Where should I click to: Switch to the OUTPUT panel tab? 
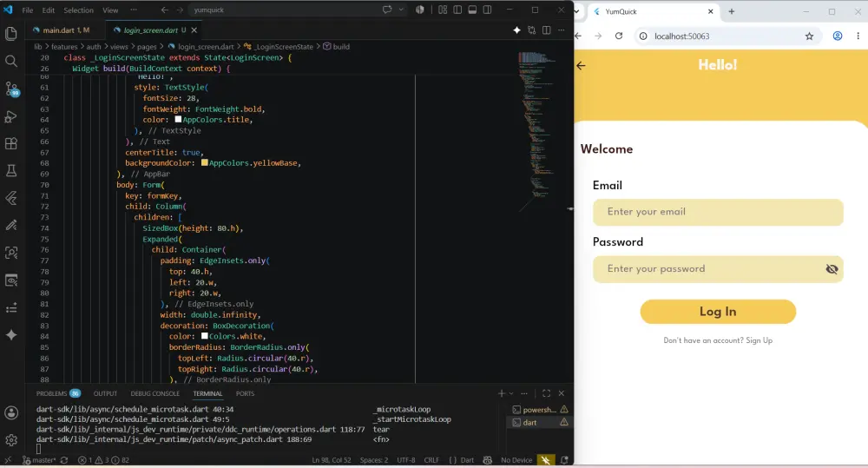pyautogui.click(x=105, y=393)
